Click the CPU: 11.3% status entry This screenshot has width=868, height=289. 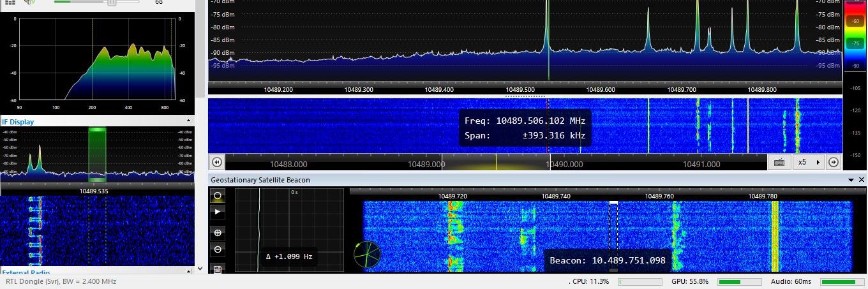[x=589, y=281]
